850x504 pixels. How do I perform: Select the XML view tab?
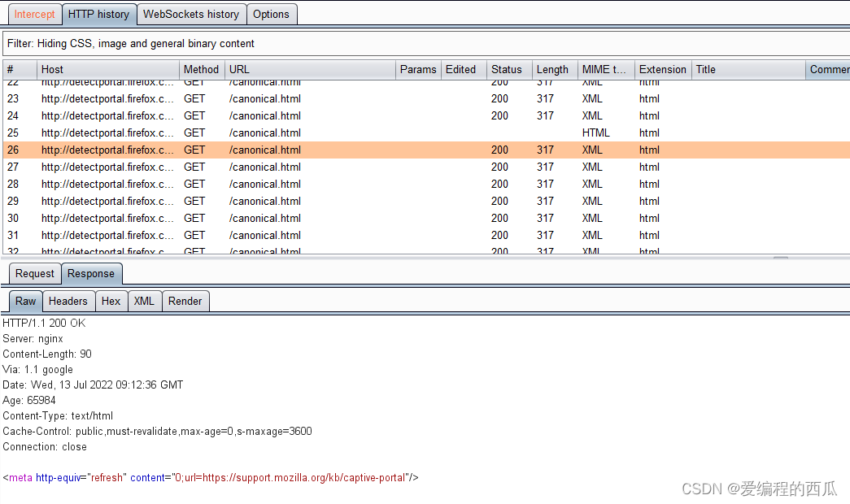click(144, 302)
